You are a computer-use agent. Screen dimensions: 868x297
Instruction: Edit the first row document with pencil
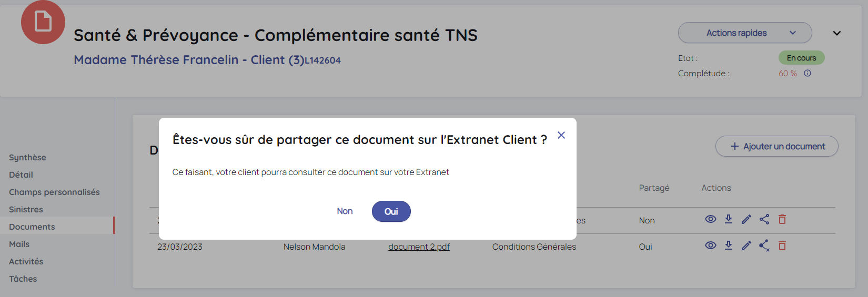[746, 219]
